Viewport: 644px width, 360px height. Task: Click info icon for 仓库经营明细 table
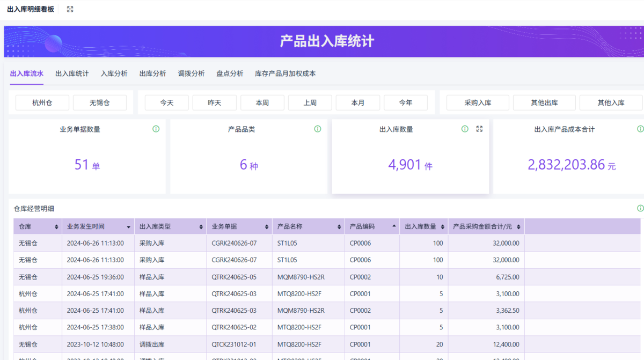640,208
